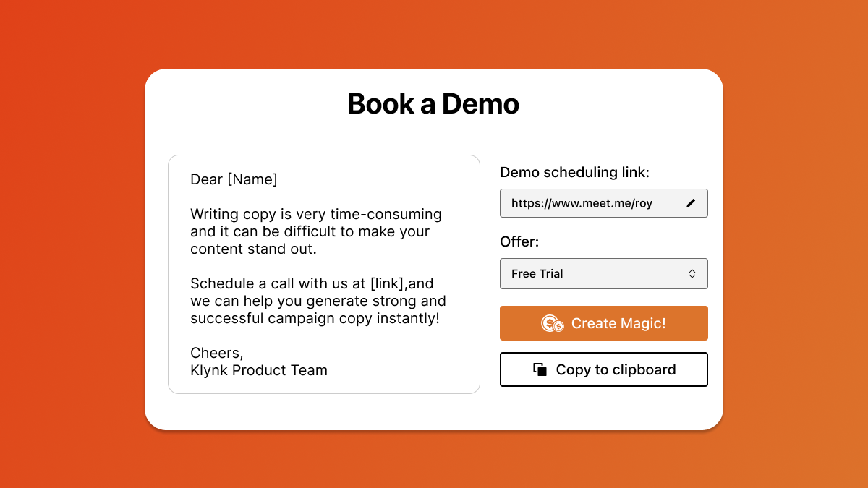Click the pencil edit icon in link field

(691, 203)
